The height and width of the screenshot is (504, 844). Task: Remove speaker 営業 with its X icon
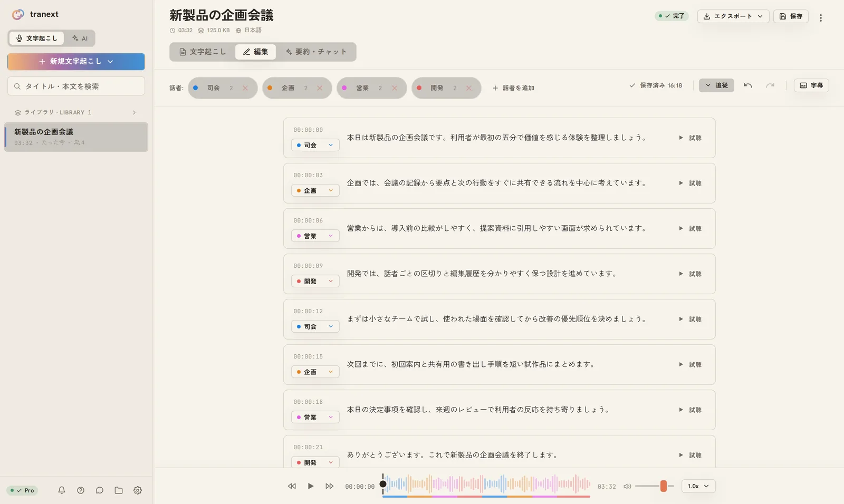click(x=395, y=88)
